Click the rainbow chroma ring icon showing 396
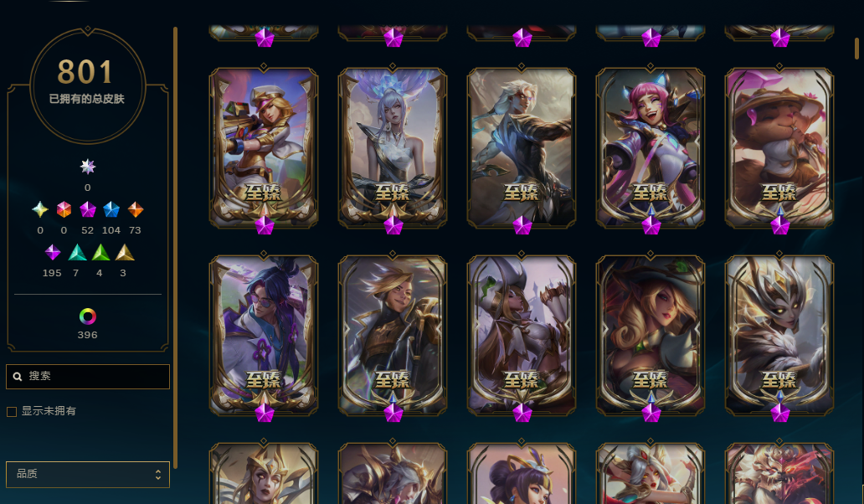 pyautogui.click(x=88, y=316)
